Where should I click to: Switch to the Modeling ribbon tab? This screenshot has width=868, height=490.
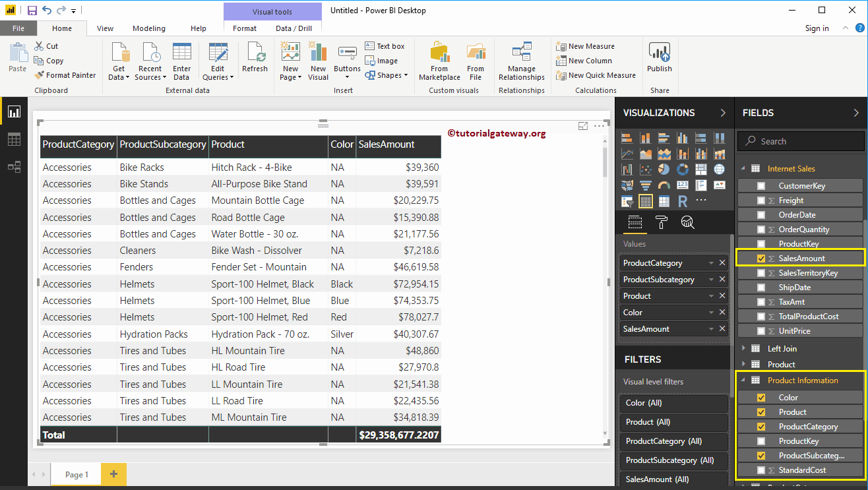point(148,28)
